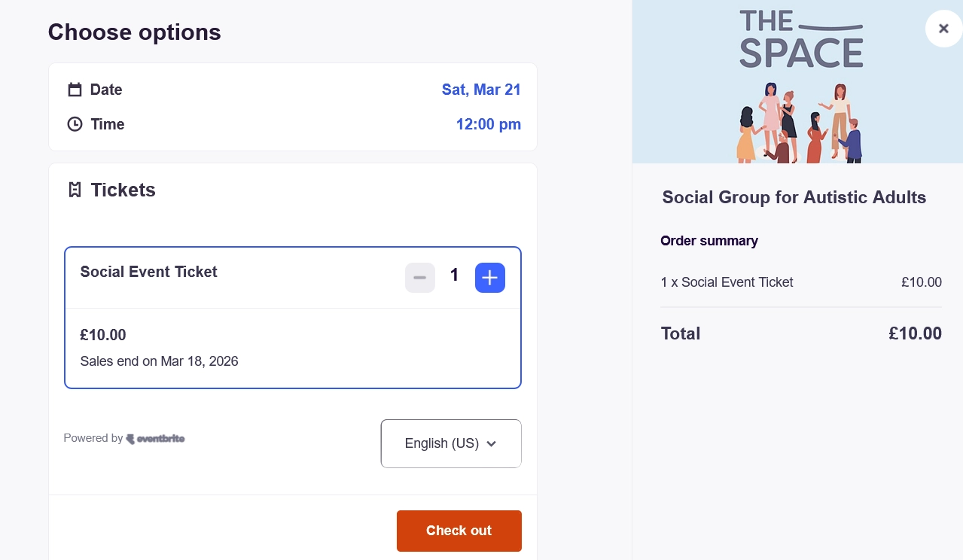Screen dimensions: 963x560
Task: Select the ticket icon next to Tickets heading
Action: [75, 190]
